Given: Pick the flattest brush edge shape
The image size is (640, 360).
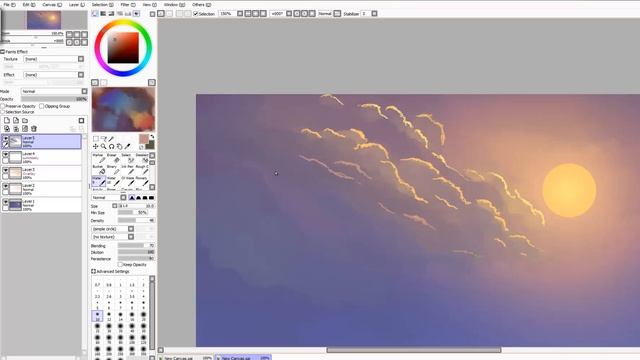Looking at the screenshot, I should click(x=151, y=198).
